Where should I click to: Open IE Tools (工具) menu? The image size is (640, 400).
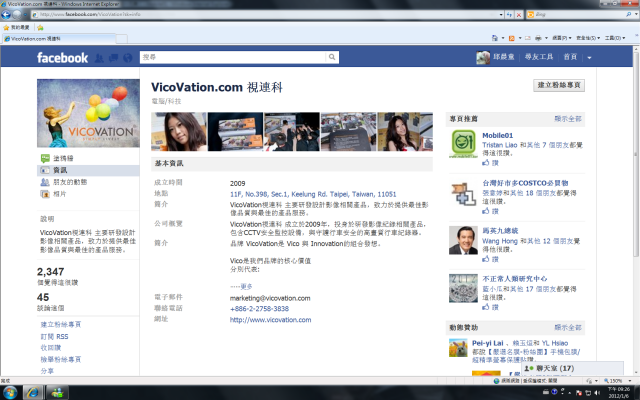pos(615,38)
